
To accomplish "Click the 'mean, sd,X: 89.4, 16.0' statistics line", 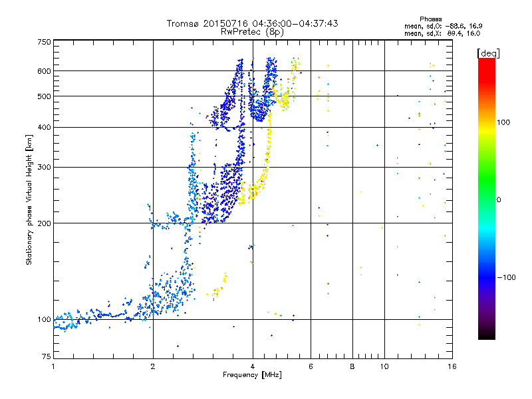I will pyautogui.click(x=442, y=33).
